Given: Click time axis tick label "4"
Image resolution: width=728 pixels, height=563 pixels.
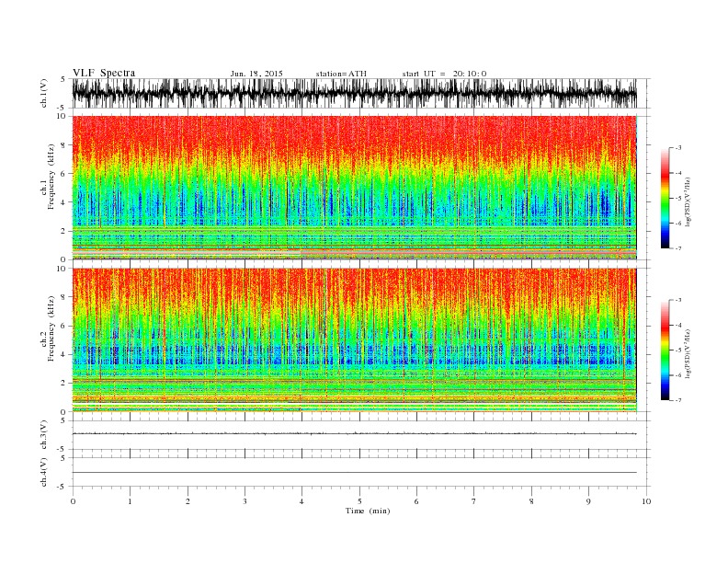Looking at the screenshot, I should [301, 501].
